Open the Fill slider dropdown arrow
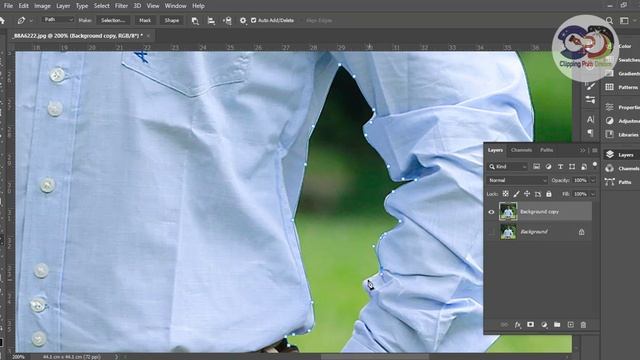This screenshot has height=360, width=640. 593,194
